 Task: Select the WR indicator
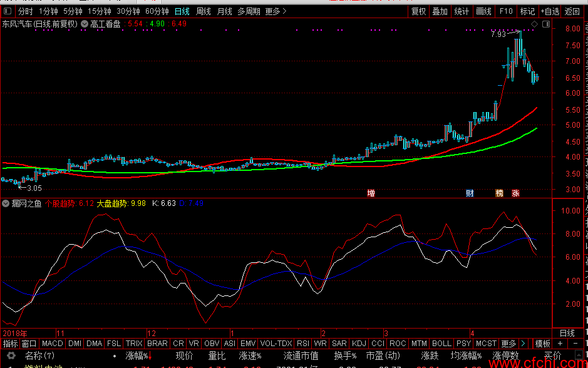pyautogui.click(x=320, y=343)
